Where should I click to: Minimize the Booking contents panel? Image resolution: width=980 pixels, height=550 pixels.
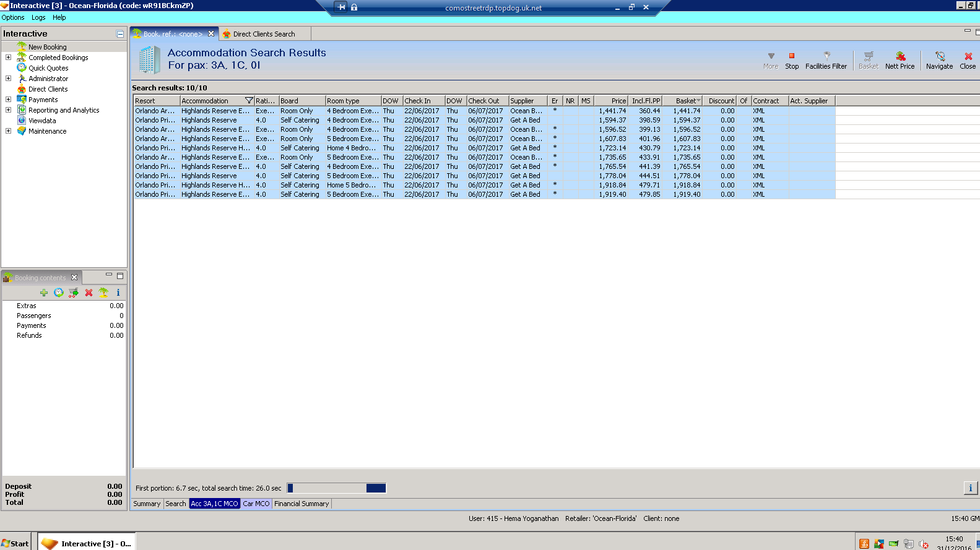tap(109, 275)
